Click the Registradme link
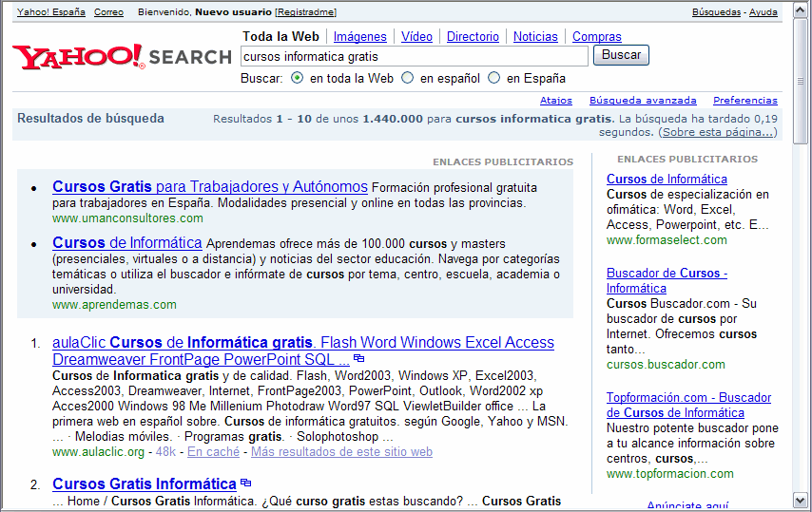 click(x=306, y=12)
